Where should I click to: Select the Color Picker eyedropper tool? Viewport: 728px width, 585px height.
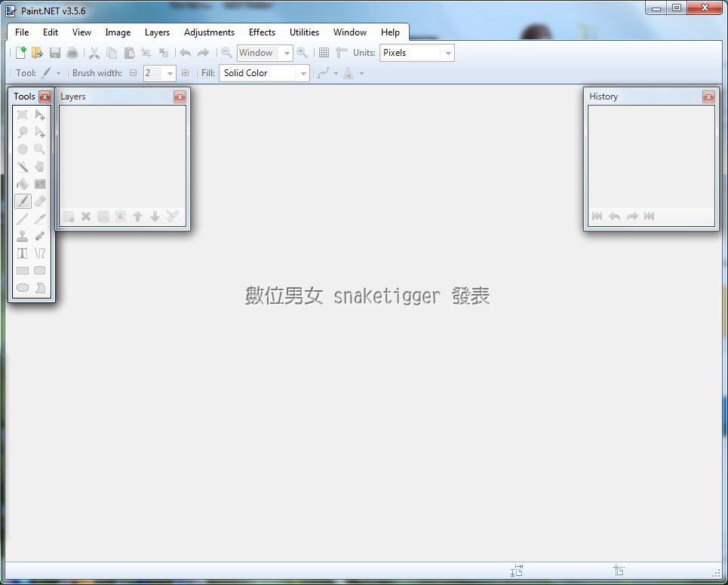coord(40,219)
